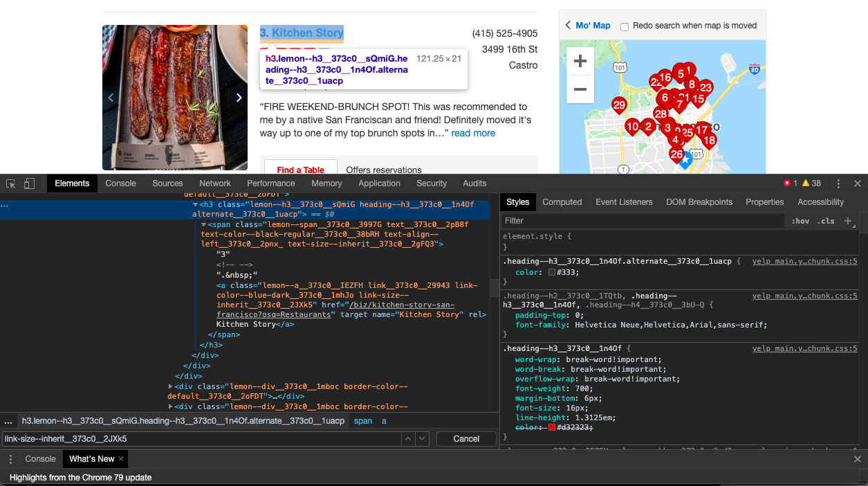Switch to the Computed styles tab
868x486 pixels.
coord(562,201)
